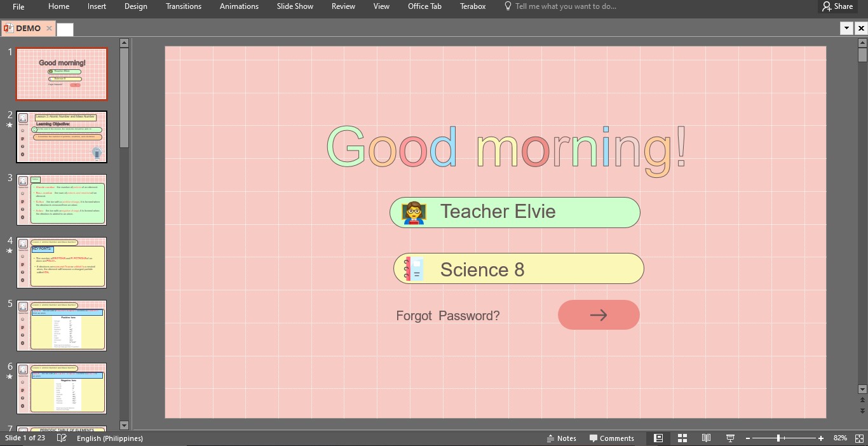
Task: Toggle the Comments pane
Action: pyautogui.click(x=612, y=438)
